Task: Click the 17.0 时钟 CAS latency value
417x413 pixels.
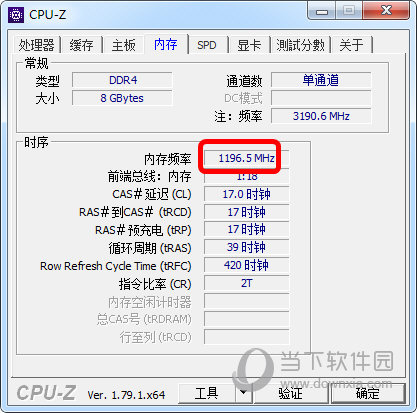Action: point(247,194)
